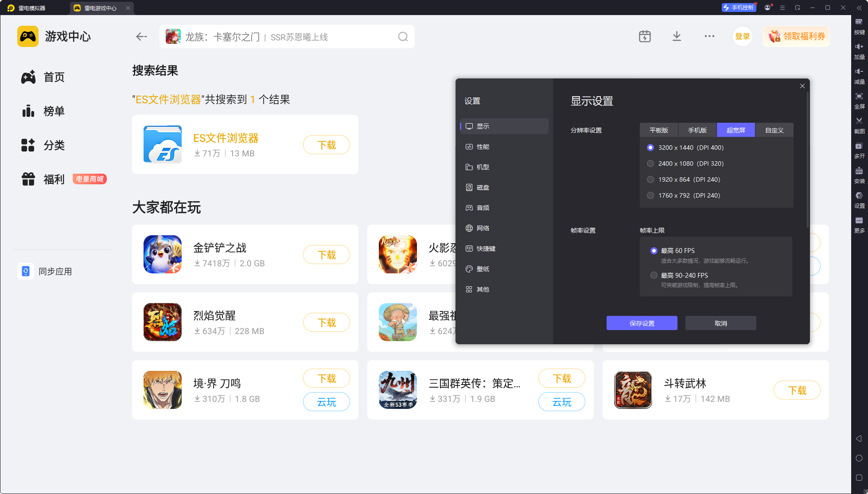This screenshot has width=868, height=494.
Task: Open emulator hamburger menu in title bar
Action: pyautogui.click(x=782, y=8)
